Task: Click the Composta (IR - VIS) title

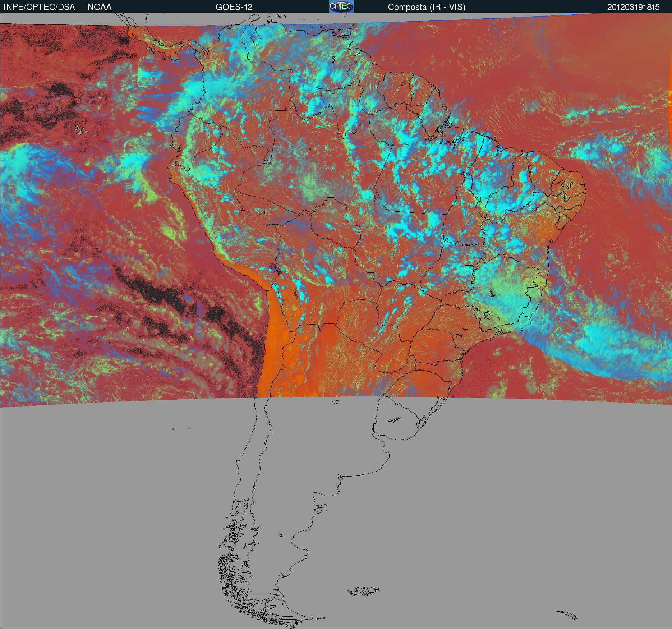Action: 427,7
